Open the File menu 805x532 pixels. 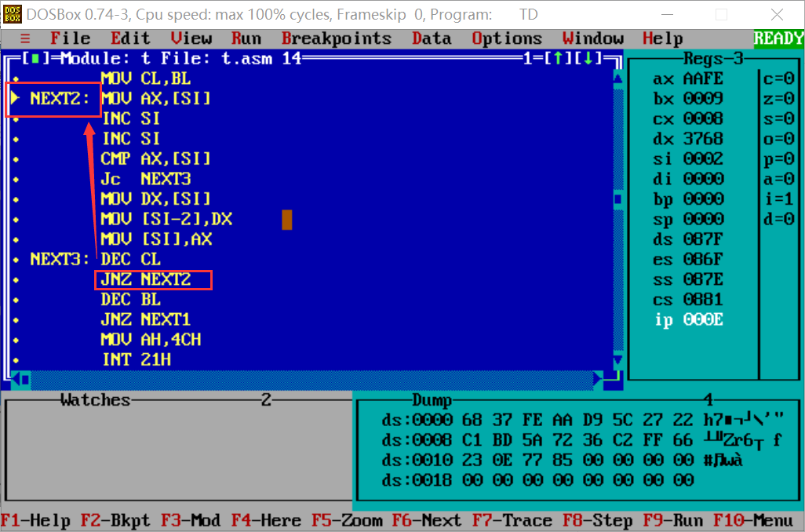click(71, 38)
